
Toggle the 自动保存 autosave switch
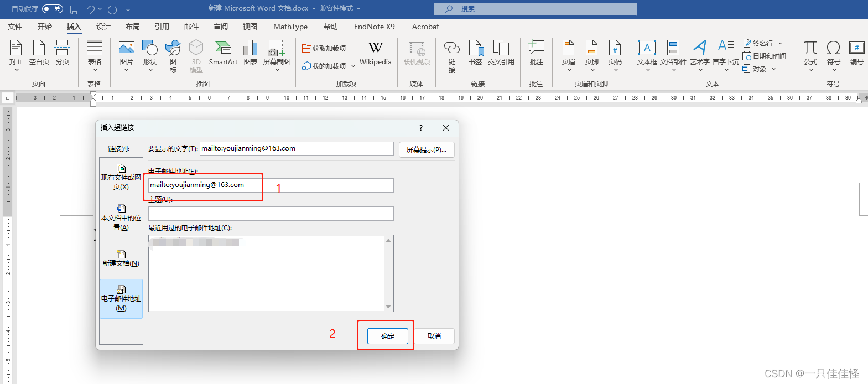pyautogui.click(x=53, y=9)
